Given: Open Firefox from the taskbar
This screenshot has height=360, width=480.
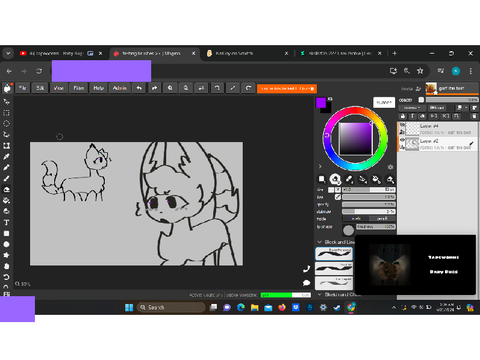Looking at the screenshot, I should (282, 307).
